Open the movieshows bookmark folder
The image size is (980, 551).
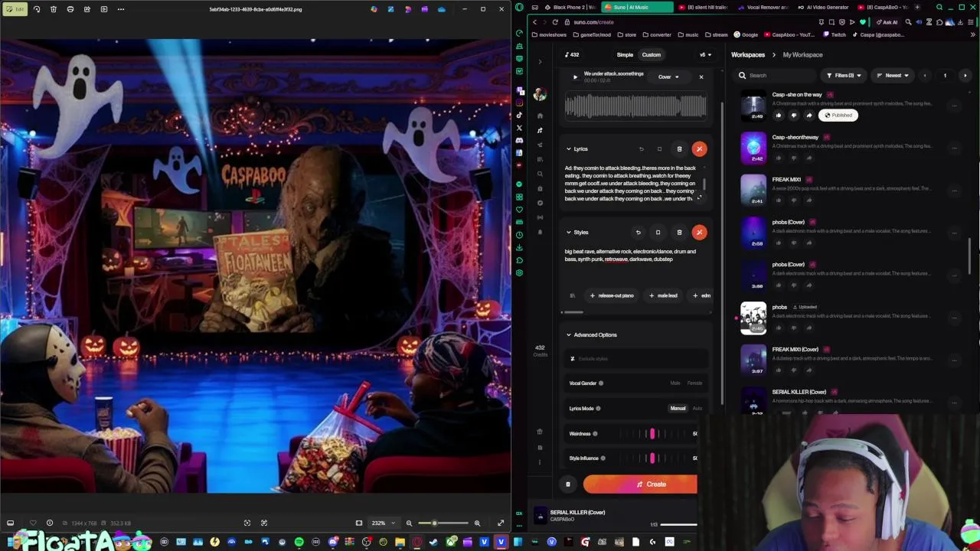click(550, 34)
